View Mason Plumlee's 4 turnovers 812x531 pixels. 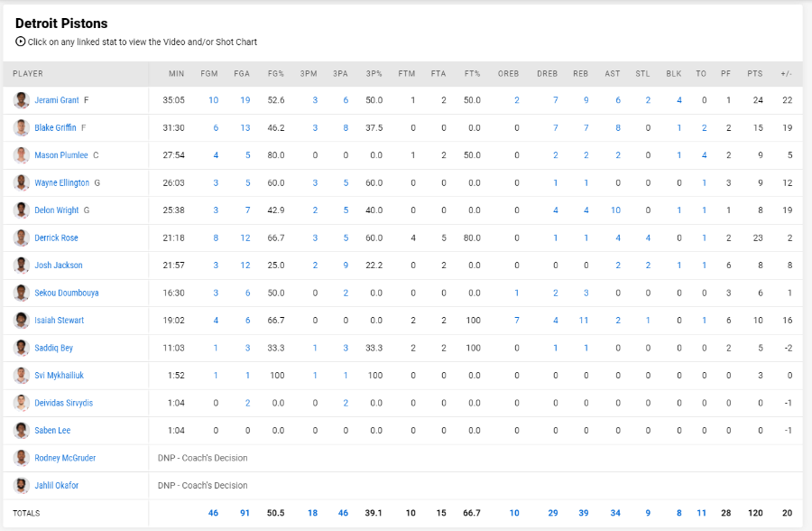point(705,155)
